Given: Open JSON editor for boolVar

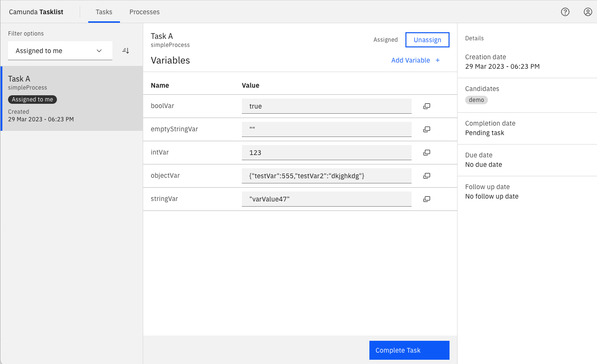Looking at the screenshot, I should 426,106.
